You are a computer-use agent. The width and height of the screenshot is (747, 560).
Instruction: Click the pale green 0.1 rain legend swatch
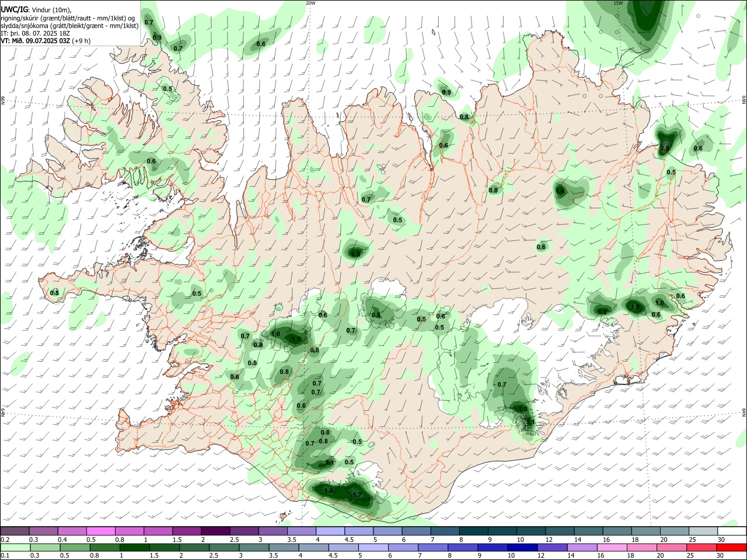[x=16, y=548]
